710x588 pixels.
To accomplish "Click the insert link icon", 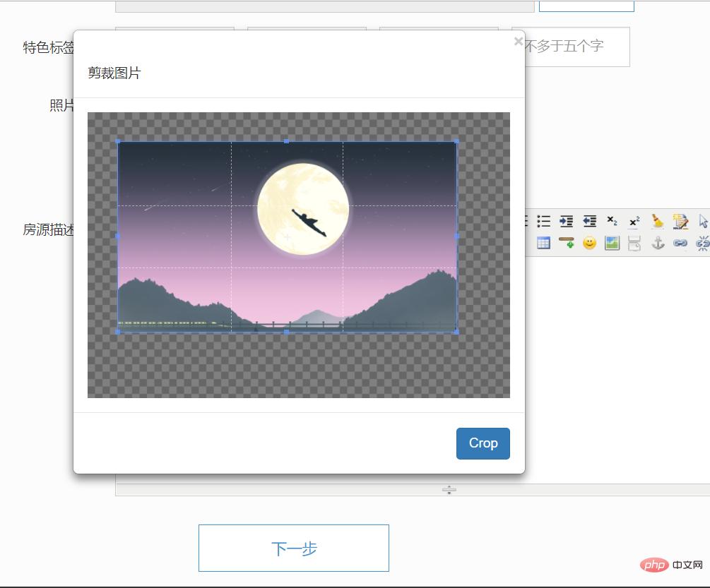I will point(680,242).
